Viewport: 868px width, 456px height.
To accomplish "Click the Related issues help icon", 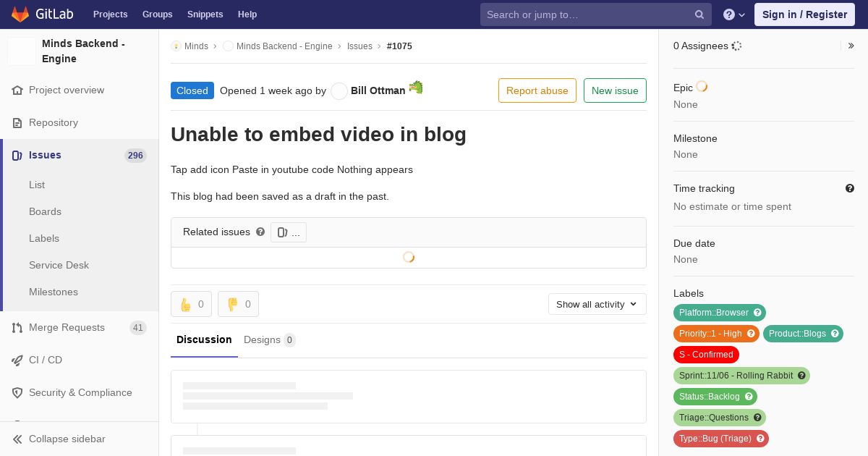I will point(260,232).
